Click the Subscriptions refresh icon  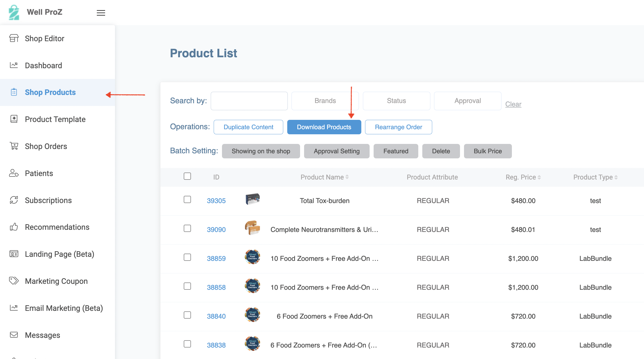pyautogui.click(x=14, y=200)
